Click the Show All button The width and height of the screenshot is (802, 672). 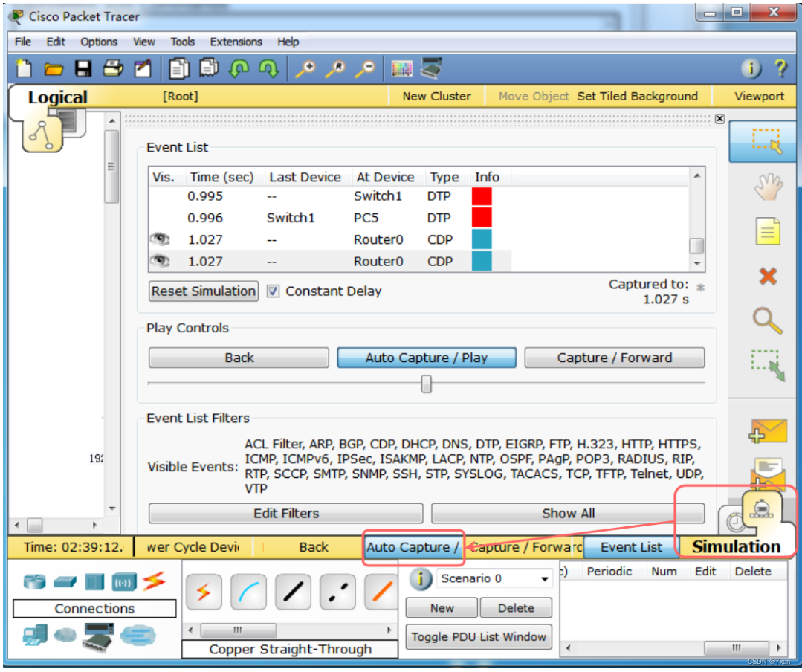(568, 513)
